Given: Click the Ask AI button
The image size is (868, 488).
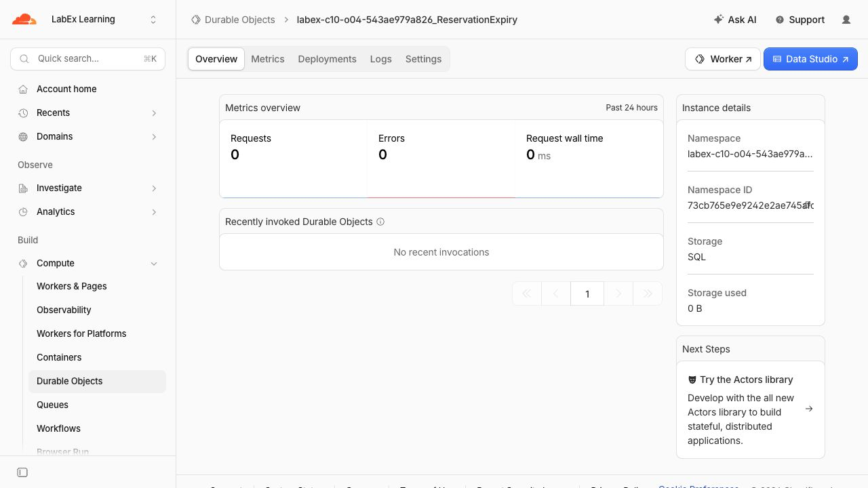Looking at the screenshot, I should coord(735,20).
